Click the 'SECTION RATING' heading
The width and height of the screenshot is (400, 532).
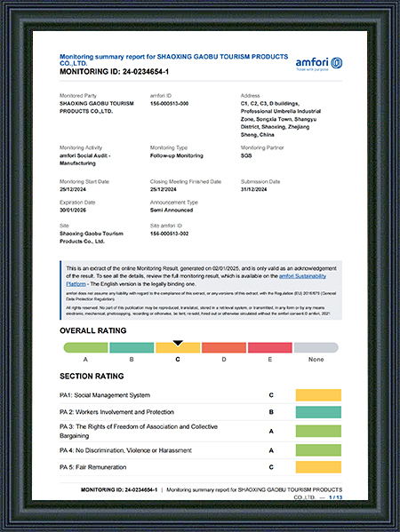tap(92, 376)
